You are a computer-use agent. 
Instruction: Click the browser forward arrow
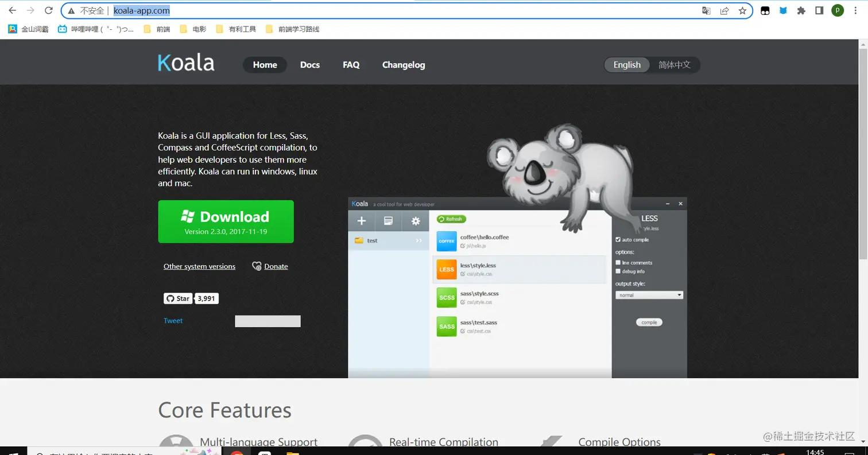pos(30,10)
